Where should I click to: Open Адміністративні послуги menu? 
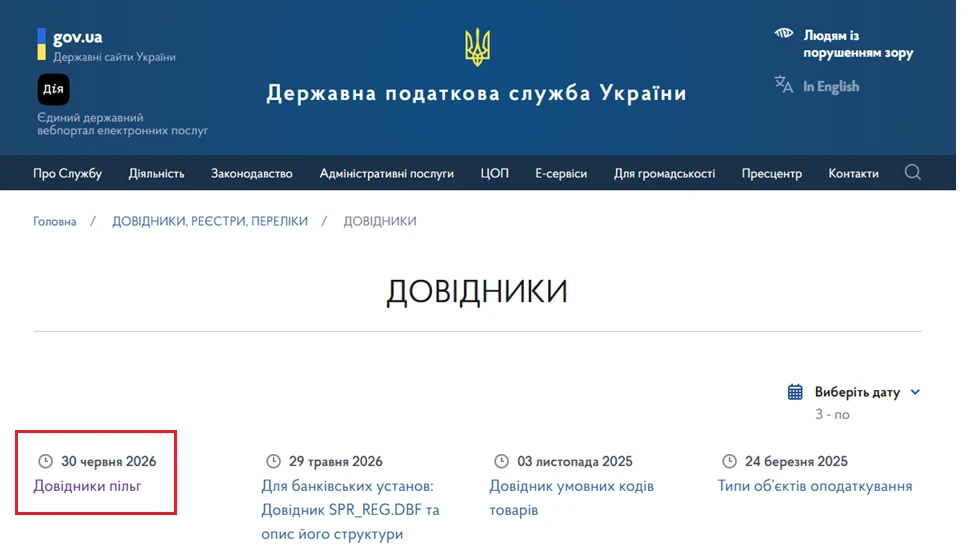(386, 173)
